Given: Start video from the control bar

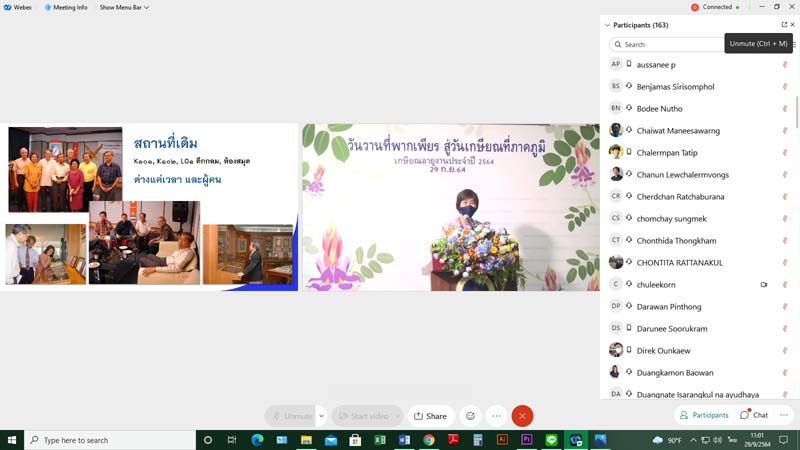Looking at the screenshot, I should point(361,416).
